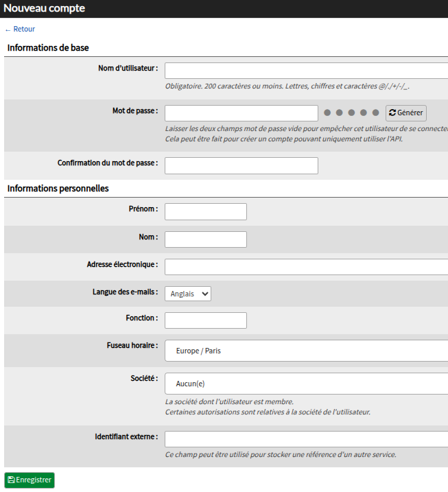Click the password strength indicator dots
The height and width of the screenshot is (492, 448).
351,113
